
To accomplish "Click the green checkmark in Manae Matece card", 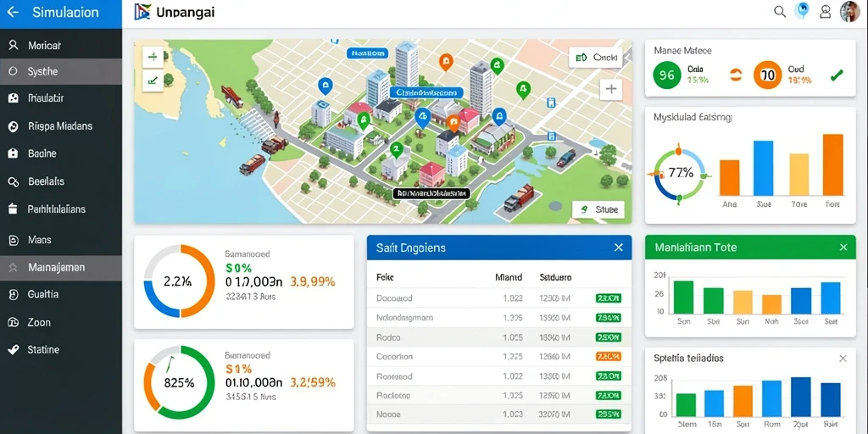I will (837, 75).
